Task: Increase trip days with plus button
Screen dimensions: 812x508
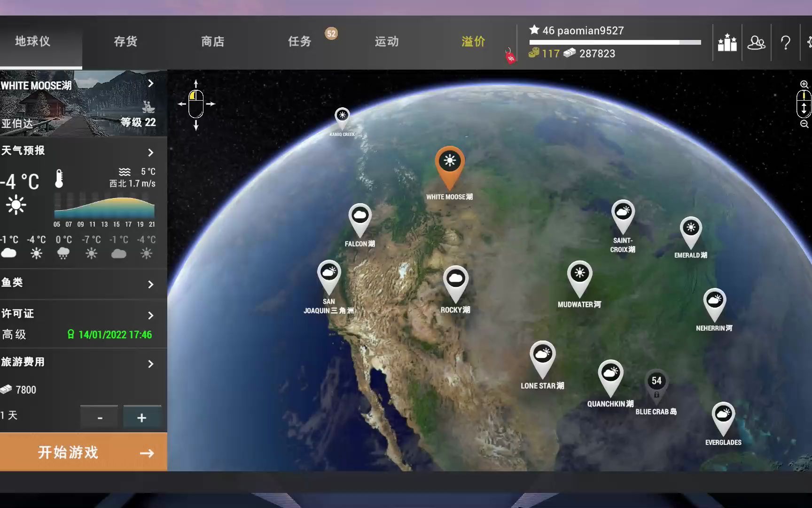Action: pyautogui.click(x=142, y=417)
